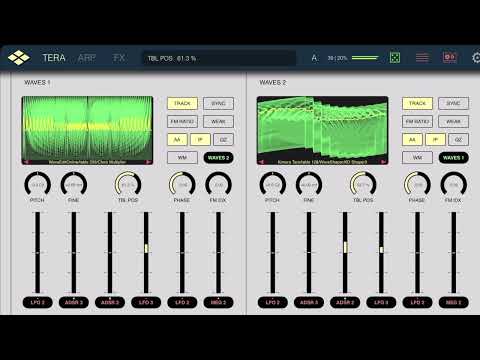Click the diamond logo icon in the header

(x=19, y=58)
